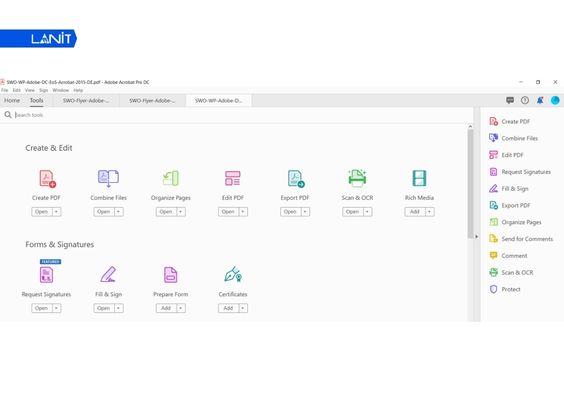564x400 pixels.
Task: Click Open button under Edit PDF
Action: [228, 212]
